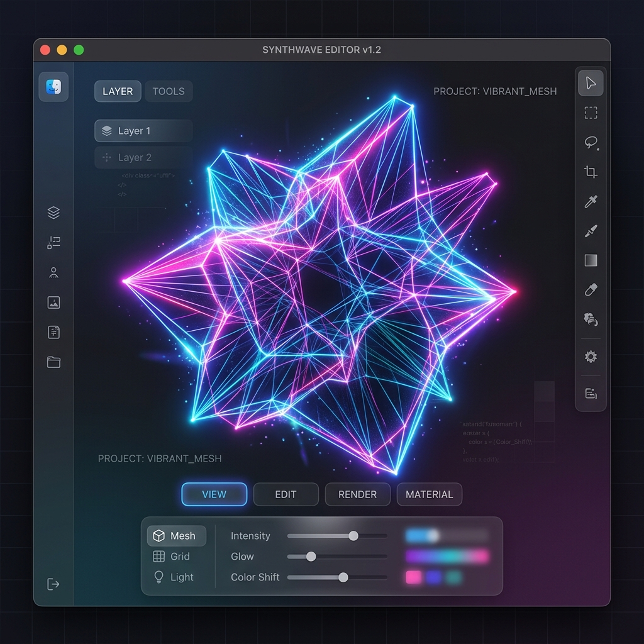
Task: Pick the blue-purple color swatch
Action: [x=433, y=577]
